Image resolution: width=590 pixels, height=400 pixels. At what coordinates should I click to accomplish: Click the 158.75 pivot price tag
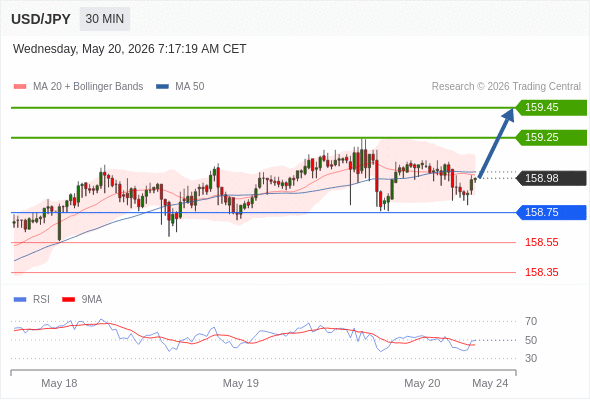[551, 213]
